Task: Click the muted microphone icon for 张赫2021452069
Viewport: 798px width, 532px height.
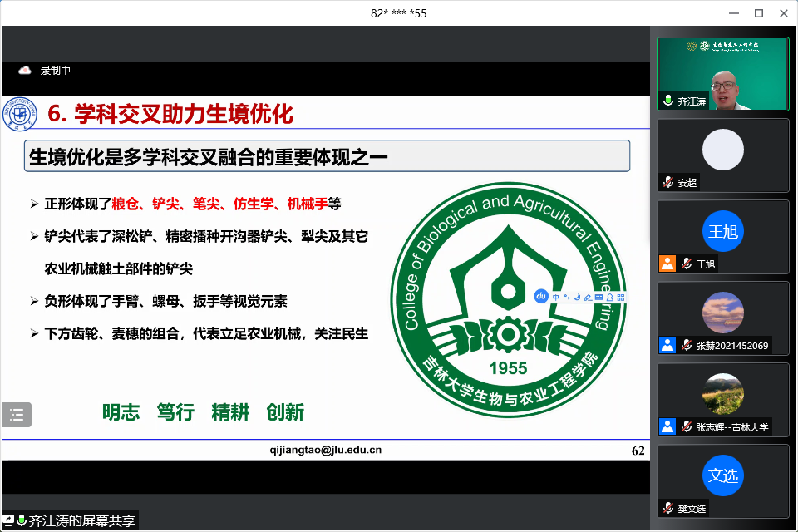Action: tap(687, 345)
